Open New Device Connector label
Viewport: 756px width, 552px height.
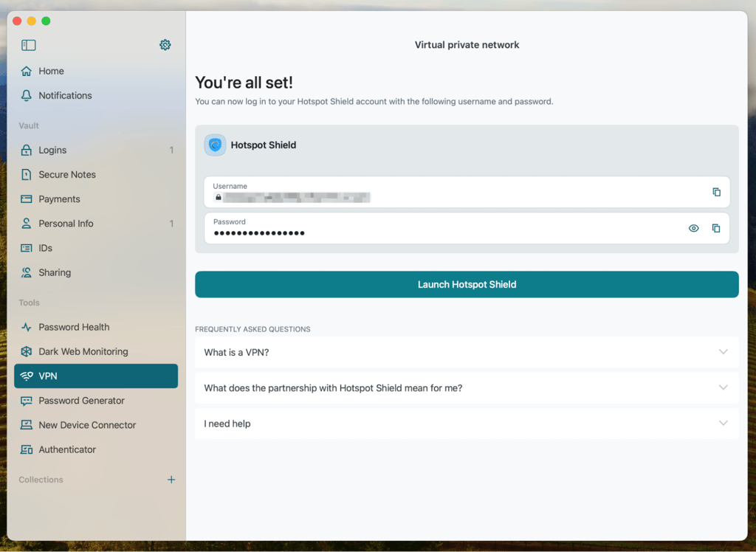pos(87,425)
